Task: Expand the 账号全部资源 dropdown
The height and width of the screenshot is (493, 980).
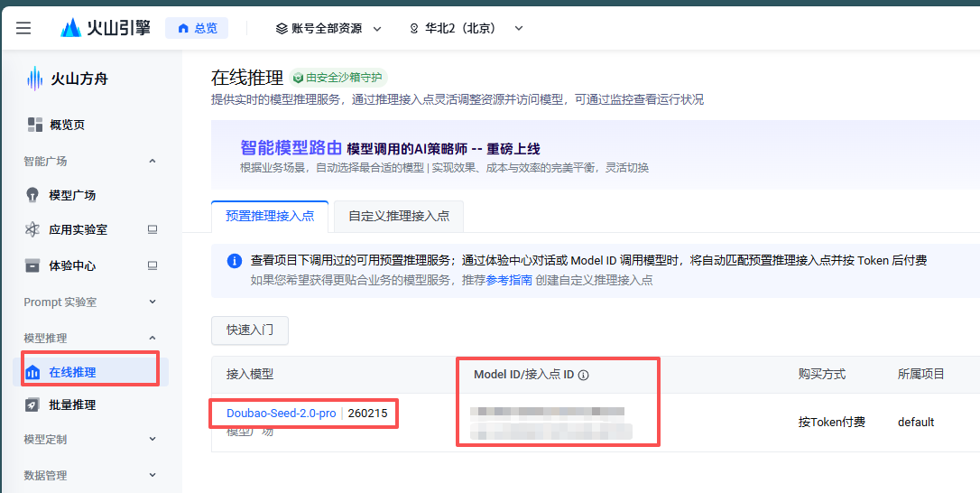Action: coord(328,28)
